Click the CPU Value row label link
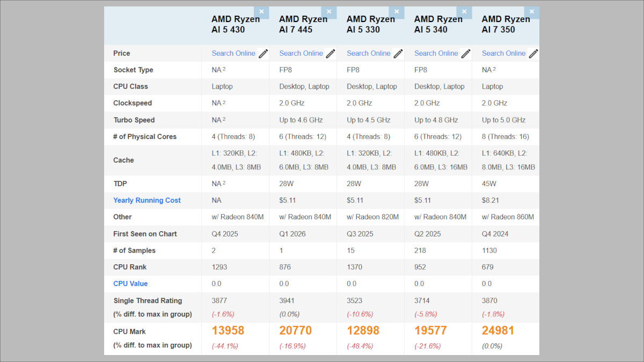644x362 pixels. (x=130, y=283)
